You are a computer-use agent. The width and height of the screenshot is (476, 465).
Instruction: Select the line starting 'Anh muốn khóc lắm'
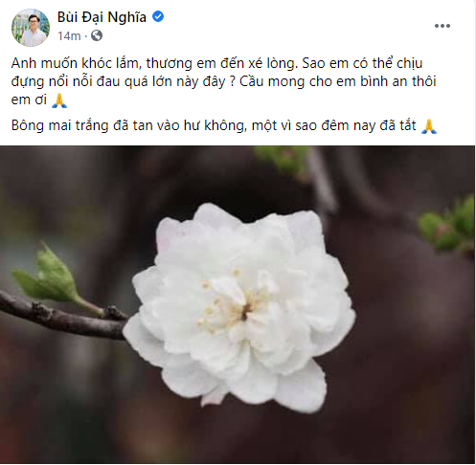tap(216, 63)
